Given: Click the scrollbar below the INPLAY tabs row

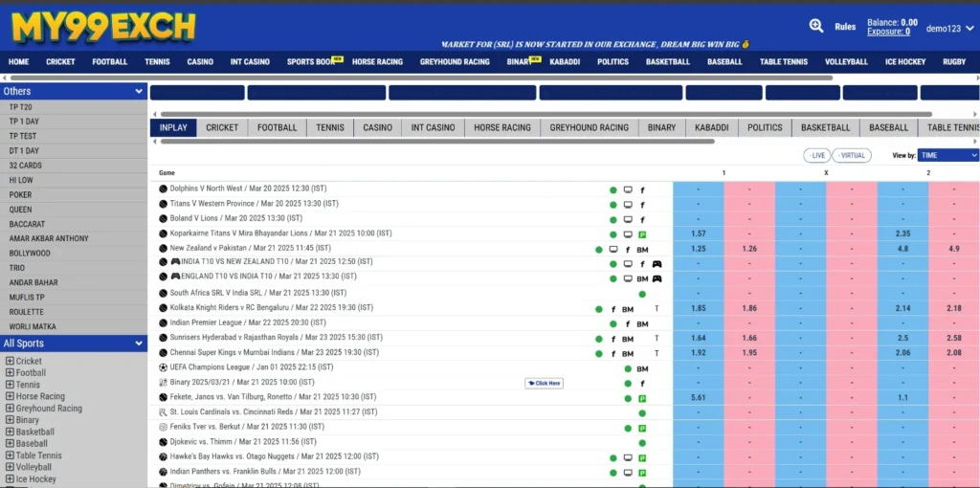Looking at the screenshot, I should coord(437,142).
